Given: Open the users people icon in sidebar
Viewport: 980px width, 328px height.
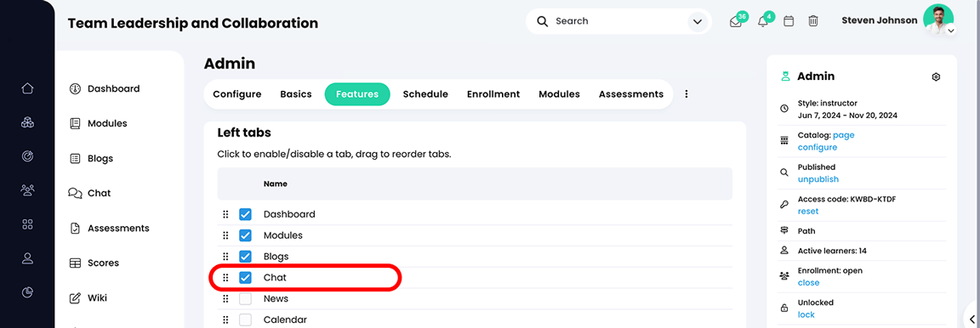Looking at the screenshot, I should [27, 190].
